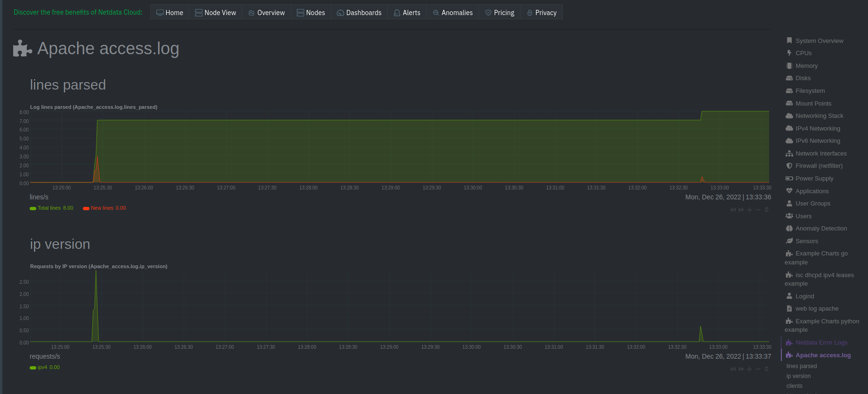Image resolution: width=868 pixels, height=394 pixels.
Task: Click the Networking Stack cloud icon
Action: pyautogui.click(x=789, y=116)
